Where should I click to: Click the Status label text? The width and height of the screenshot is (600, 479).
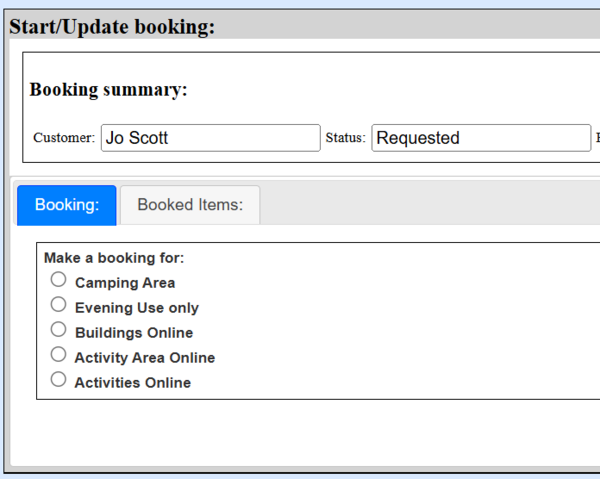[345, 138]
